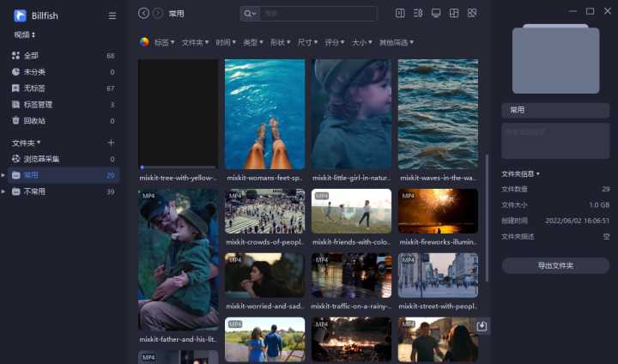618x364 pixels.
Task: Open the 无标签 category
Action: coord(63,88)
